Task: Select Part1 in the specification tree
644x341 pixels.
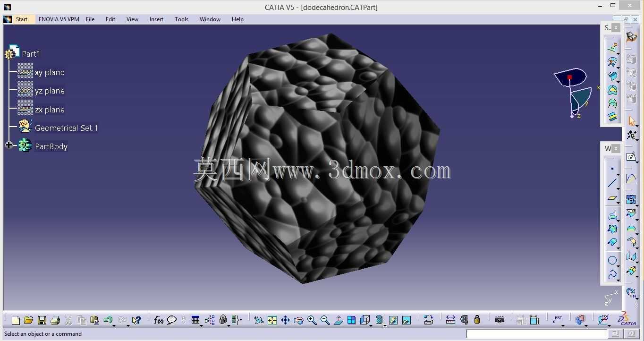Action: [31, 54]
